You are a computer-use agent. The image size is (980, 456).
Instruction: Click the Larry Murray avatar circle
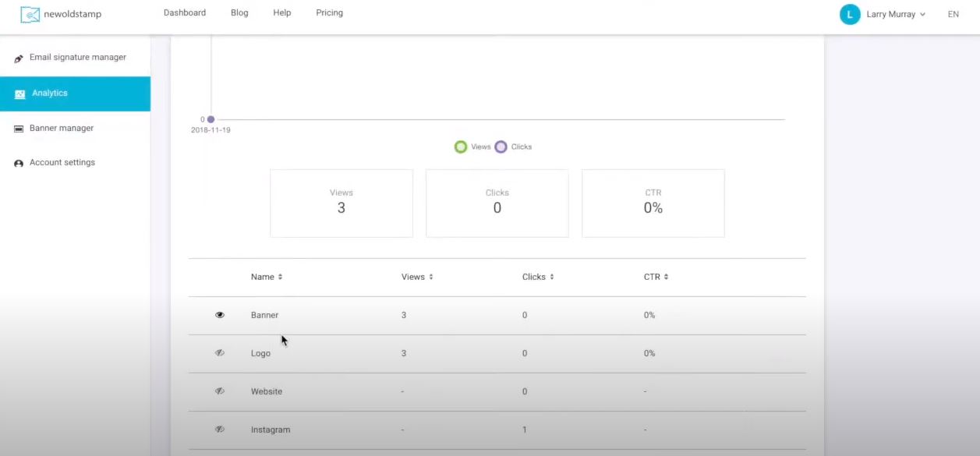click(x=850, y=14)
